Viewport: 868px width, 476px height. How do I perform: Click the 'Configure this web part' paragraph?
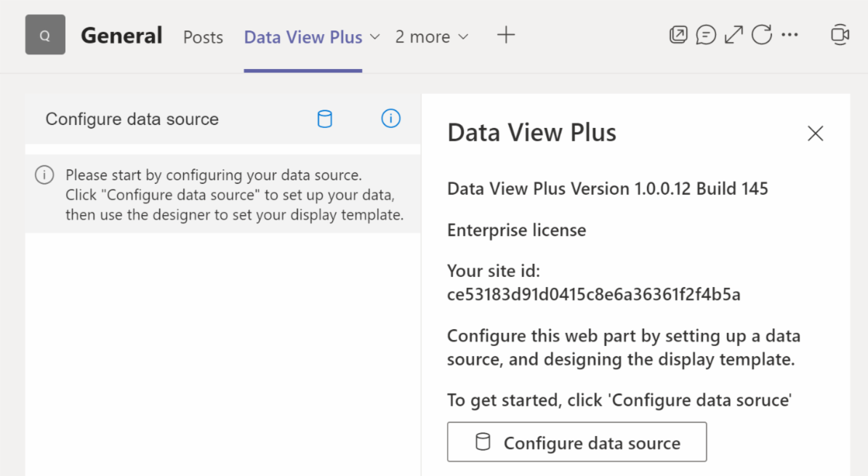pos(624,347)
